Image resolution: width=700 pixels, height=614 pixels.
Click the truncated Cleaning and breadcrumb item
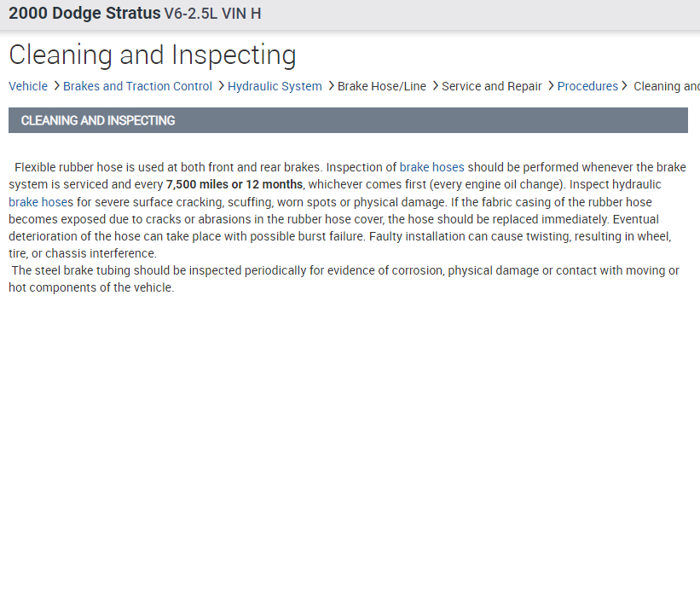coord(666,86)
